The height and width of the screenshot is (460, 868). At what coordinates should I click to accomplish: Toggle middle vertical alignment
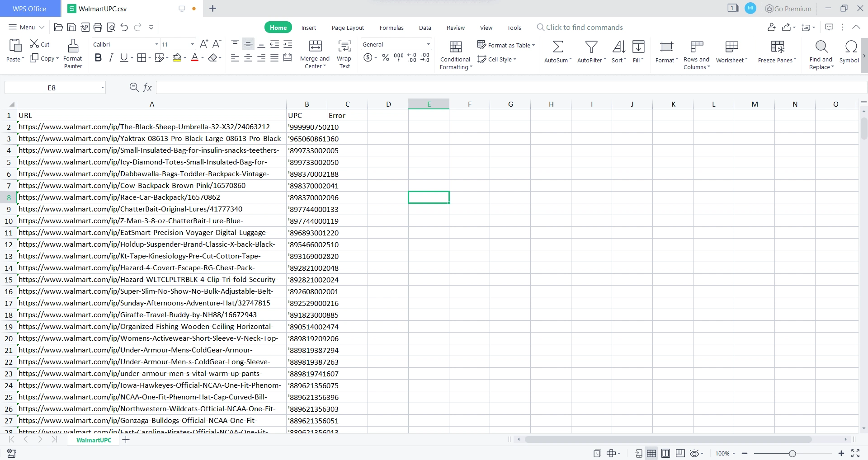tap(248, 44)
